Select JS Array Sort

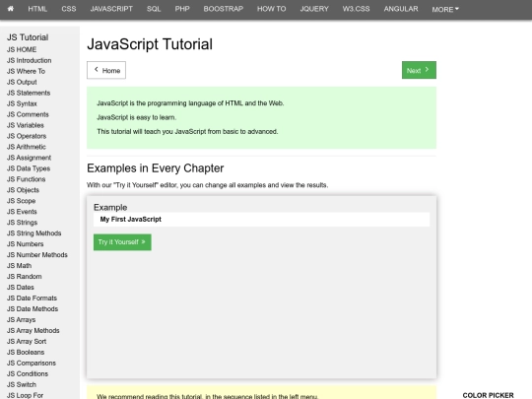(x=27, y=341)
